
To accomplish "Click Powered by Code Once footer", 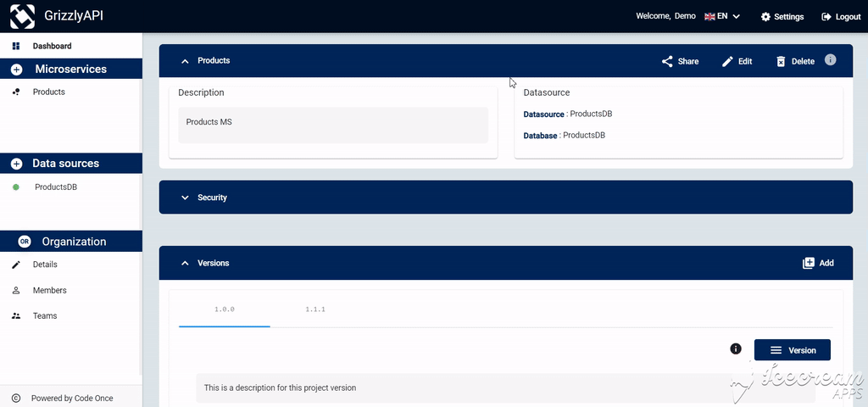I will tap(72, 399).
